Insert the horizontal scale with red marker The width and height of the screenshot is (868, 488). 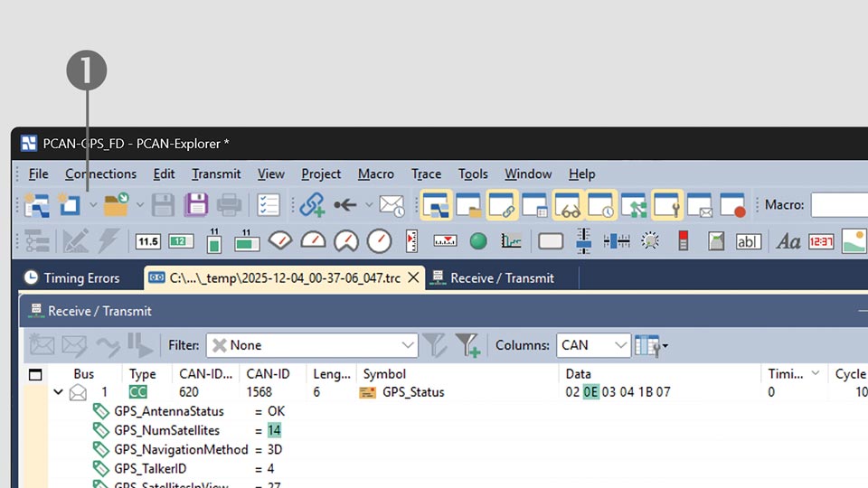[x=445, y=241]
